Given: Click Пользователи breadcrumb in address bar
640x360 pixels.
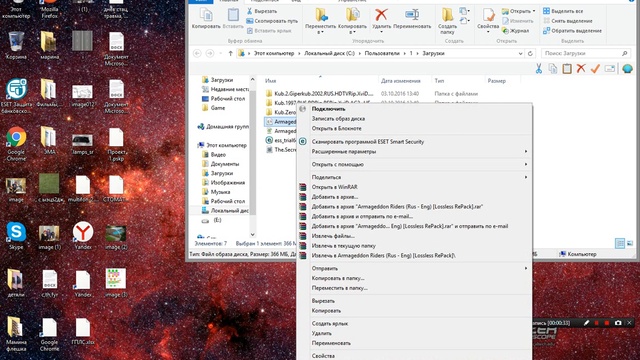Looking at the screenshot, I should [x=382, y=53].
